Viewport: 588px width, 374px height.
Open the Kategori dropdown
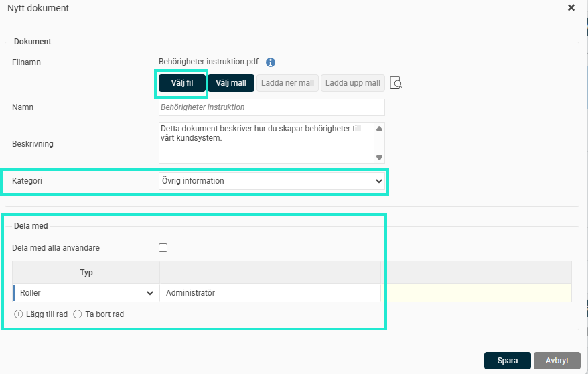271,181
